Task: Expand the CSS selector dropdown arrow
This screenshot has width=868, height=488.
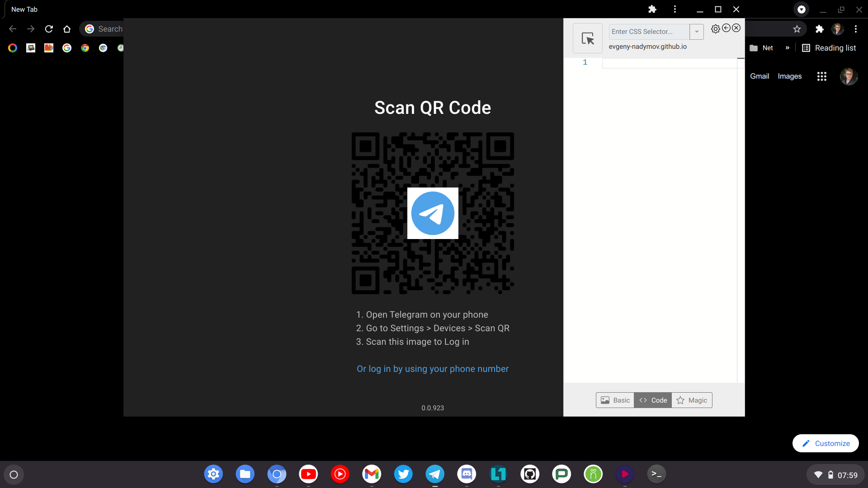Action: coord(697,32)
